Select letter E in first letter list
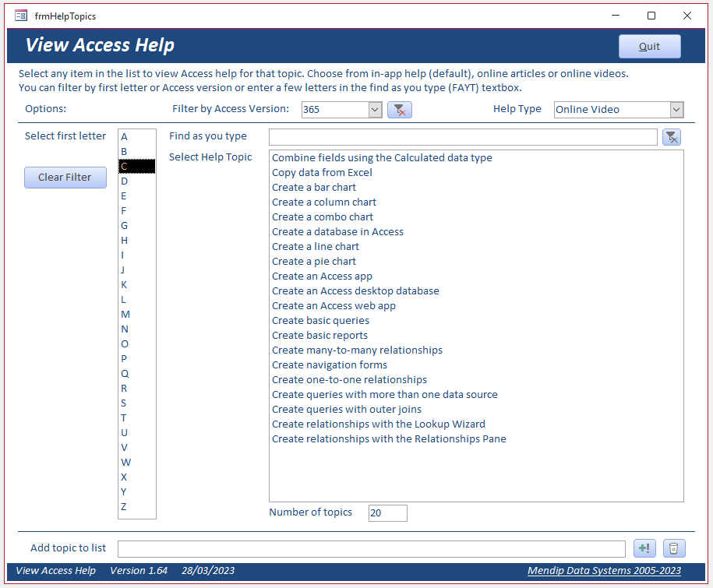 click(137, 195)
